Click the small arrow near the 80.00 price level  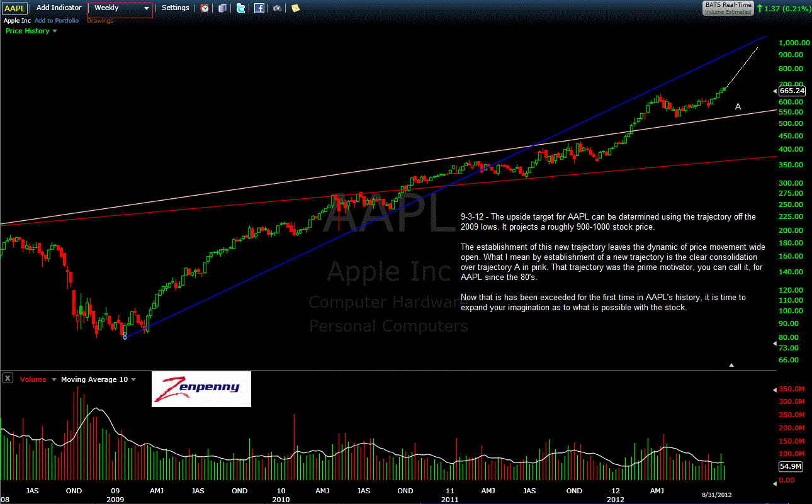pyautogui.click(x=775, y=344)
